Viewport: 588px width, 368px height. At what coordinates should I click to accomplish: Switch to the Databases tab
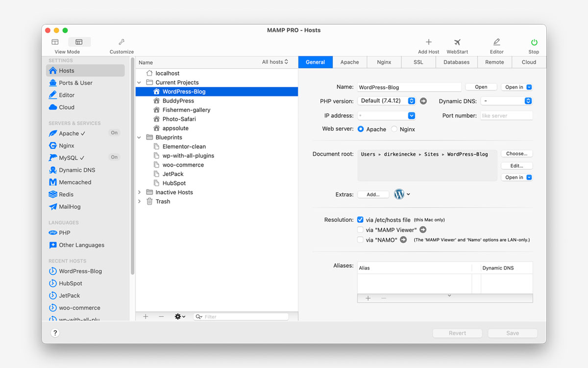pyautogui.click(x=457, y=62)
